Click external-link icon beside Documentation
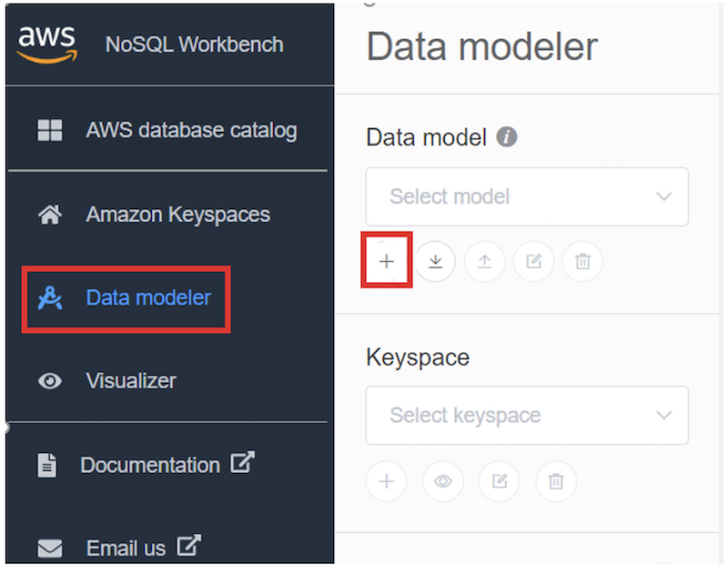This screenshot has height=573, width=728. [x=243, y=462]
